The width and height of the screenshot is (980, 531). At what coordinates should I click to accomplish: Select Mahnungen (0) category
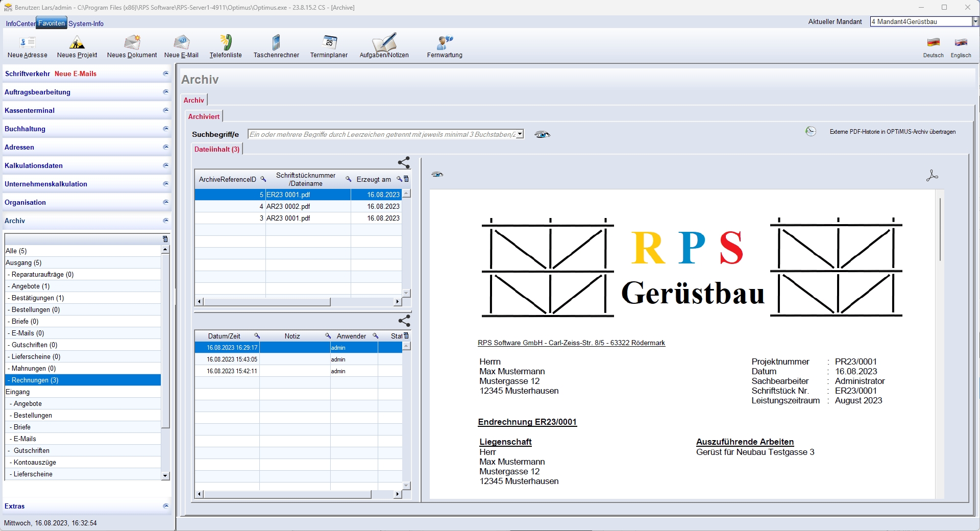click(x=83, y=368)
